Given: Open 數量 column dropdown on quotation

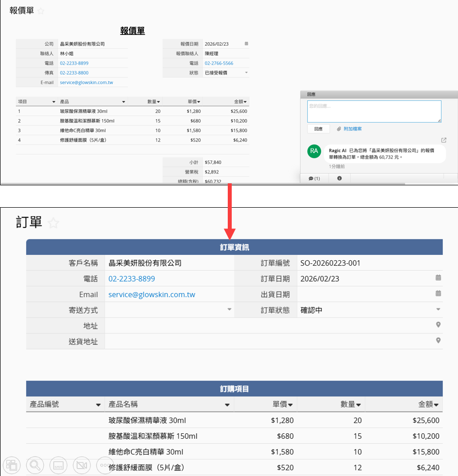Looking at the screenshot, I should 158,102.
